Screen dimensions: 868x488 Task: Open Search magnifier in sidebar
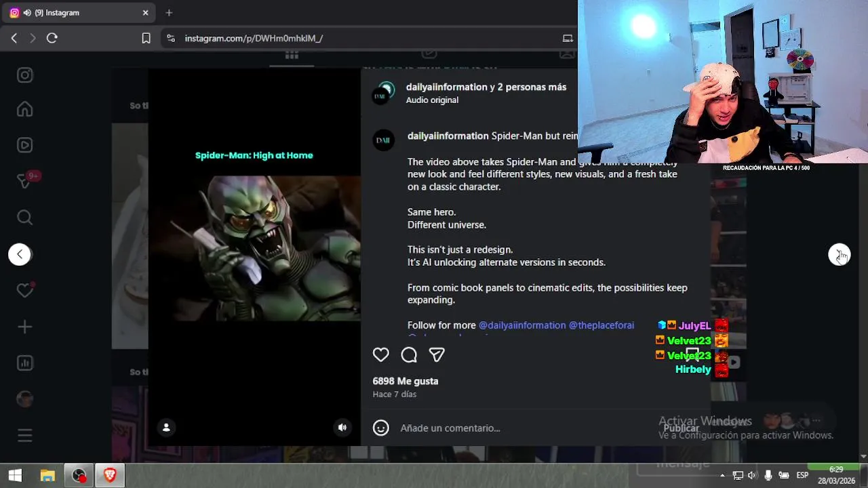tap(25, 218)
